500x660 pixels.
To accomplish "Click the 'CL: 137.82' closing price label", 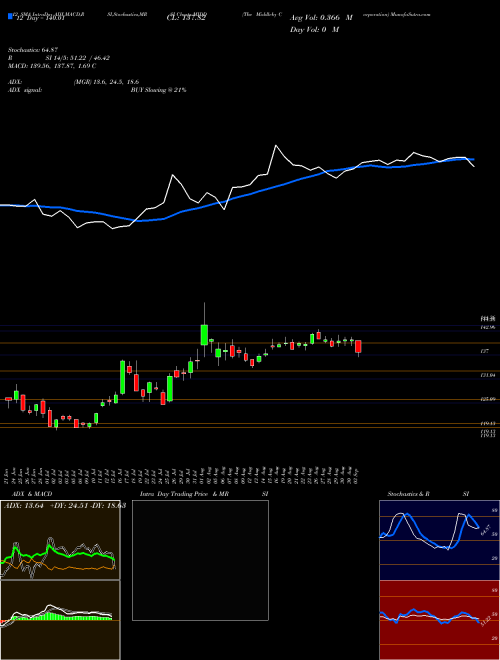I will click(186, 18).
